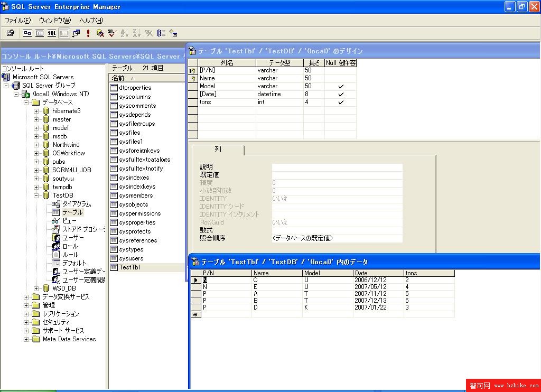Expand the Meta Data Services folder
The image size is (541, 392).
[x=26, y=339]
